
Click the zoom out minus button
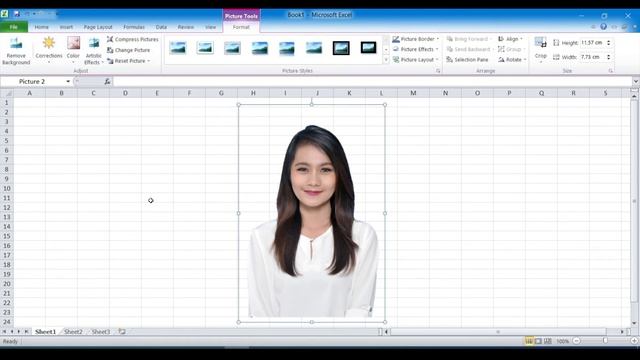coord(576,341)
